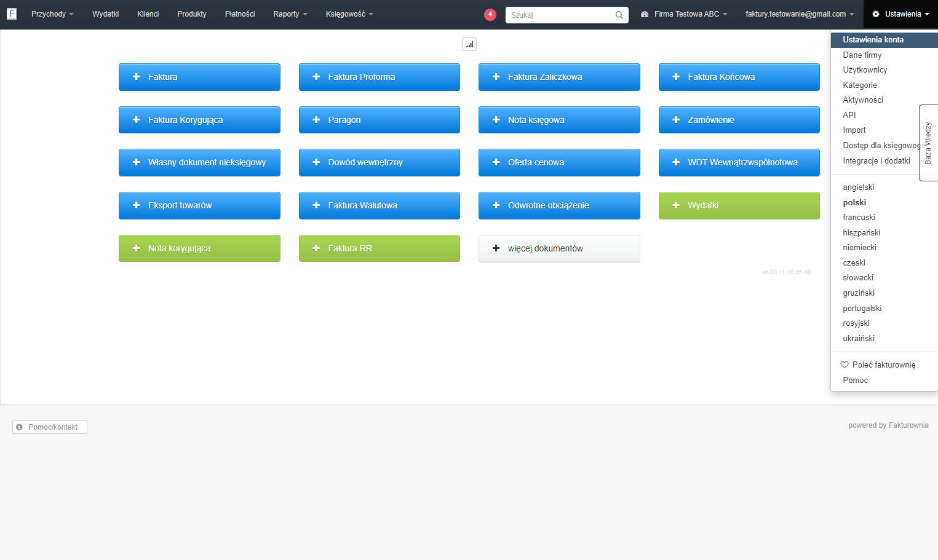The width and height of the screenshot is (938, 560).
Task: Add a new Paragon
Action: click(x=380, y=120)
